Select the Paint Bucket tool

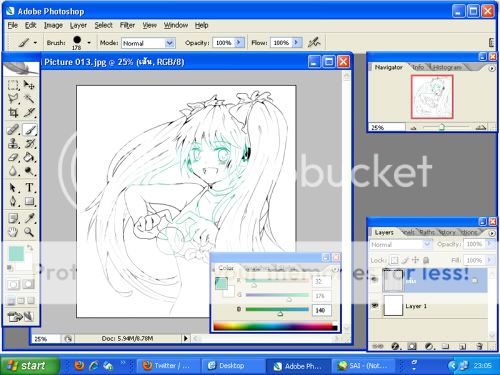(29, 157)
